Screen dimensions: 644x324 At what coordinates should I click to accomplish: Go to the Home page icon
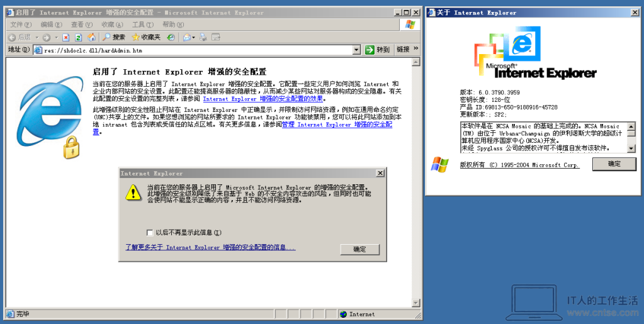[x=91, y=37]
